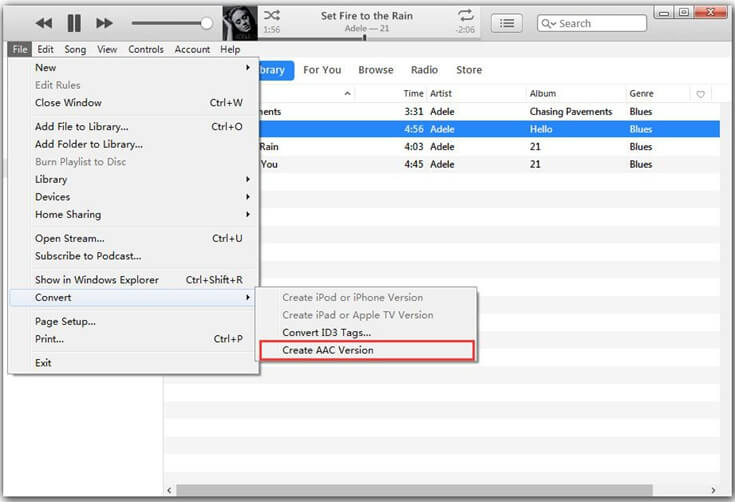Choose Subscribe to Podcast
The image size is (735, 502).
pyautogui.click(x=133, y=256)
